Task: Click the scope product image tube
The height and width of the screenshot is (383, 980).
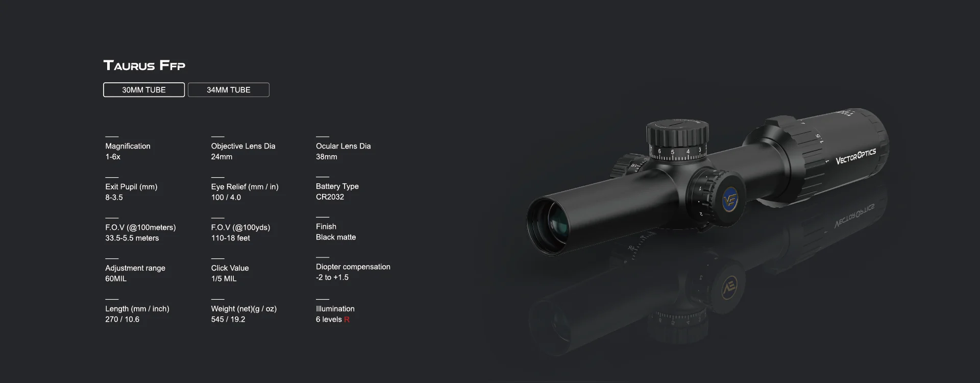Action: pos(708,182)
